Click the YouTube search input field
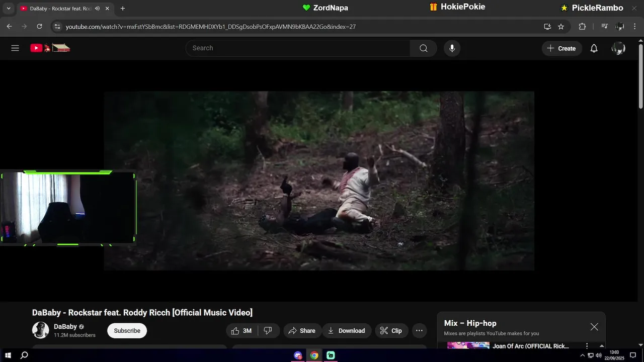This screenshot has height=362, width=644. click(x=298, y=48)
